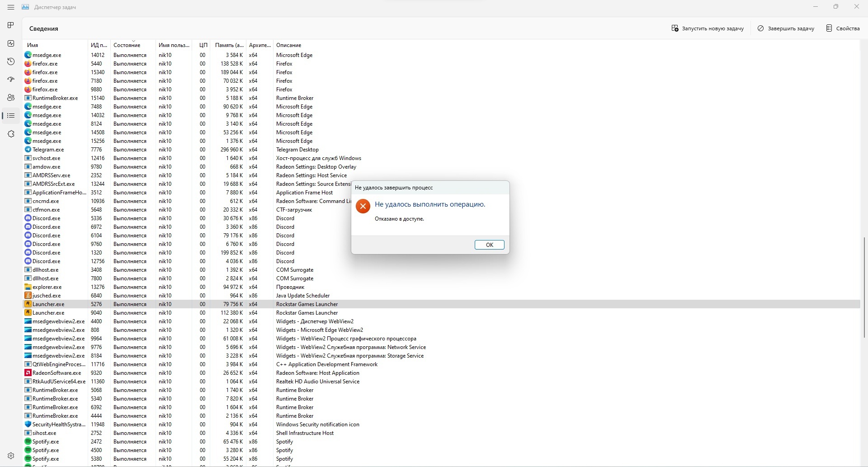This screenshot has height=467, width=868.
Task: Select RadeonSoftware.exe process name
Action: (x=57, y=373)
